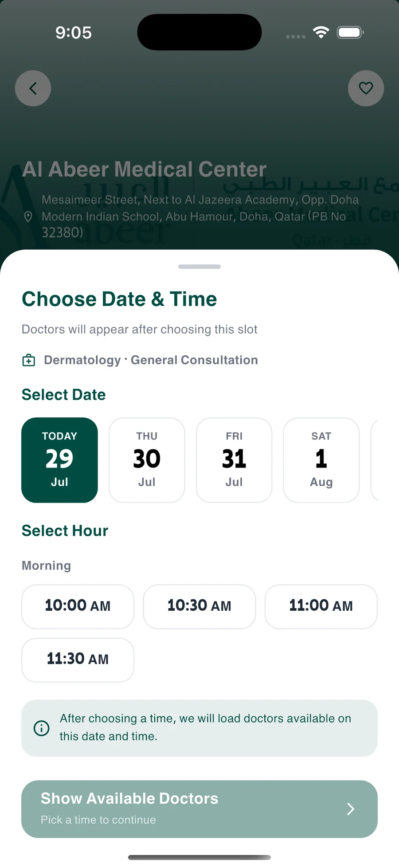Tap the location pin icon
This screenshot has width=399, height=868.
[x=28, y=217]
